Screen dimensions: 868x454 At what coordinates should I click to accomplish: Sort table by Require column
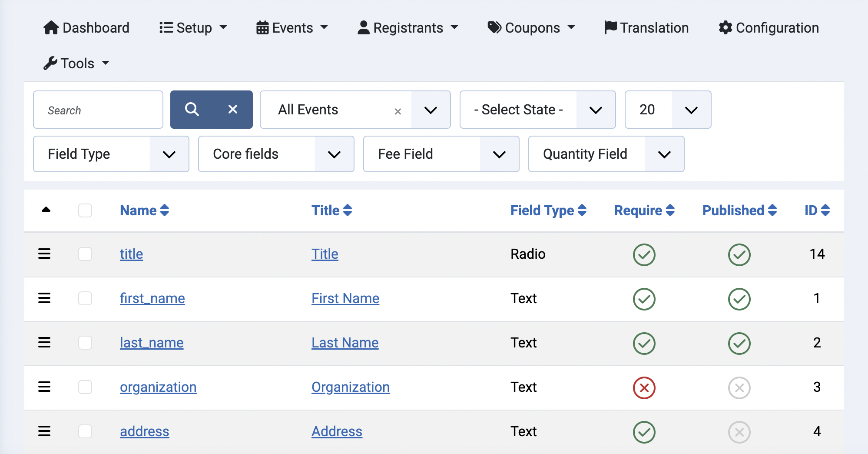(644, 210)
